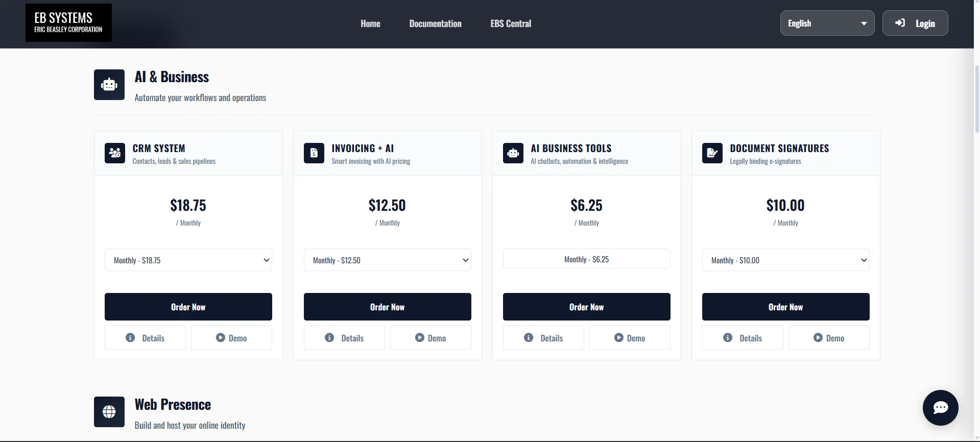Click the page's vertical scrollbar
Viewport: 980px width, 442px height.
tap(976, 97)
